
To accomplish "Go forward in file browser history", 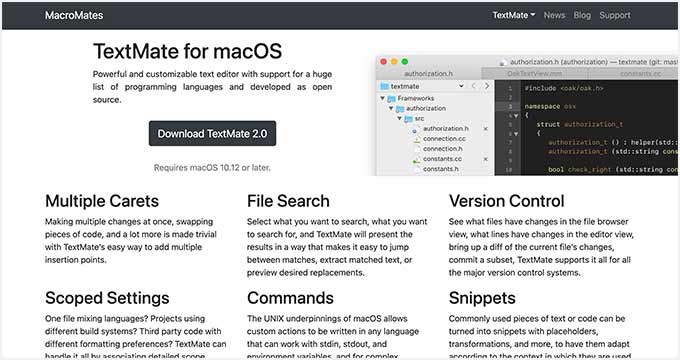I will (487, 86).
